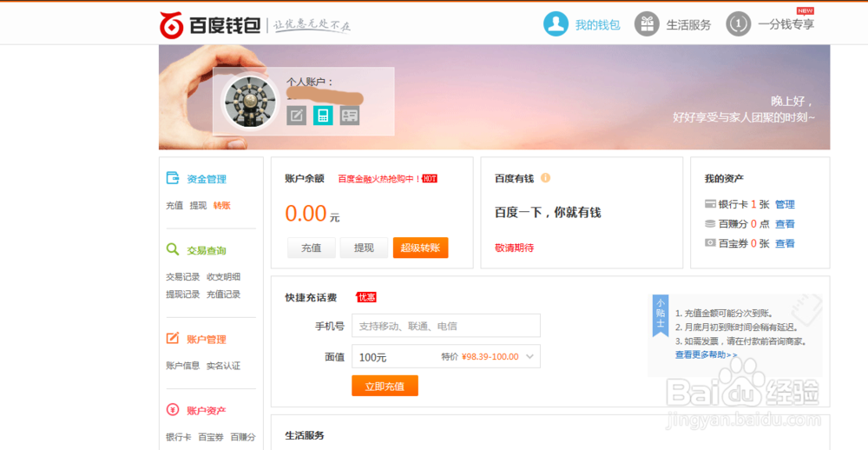Click the 账户资产 section heading
868x450 pixels.
click(207, 411)
